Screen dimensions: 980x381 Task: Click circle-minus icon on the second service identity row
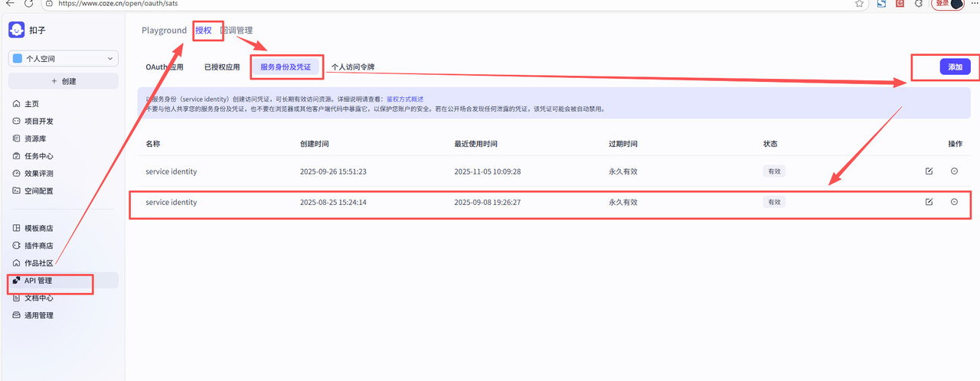click(954, 202)
